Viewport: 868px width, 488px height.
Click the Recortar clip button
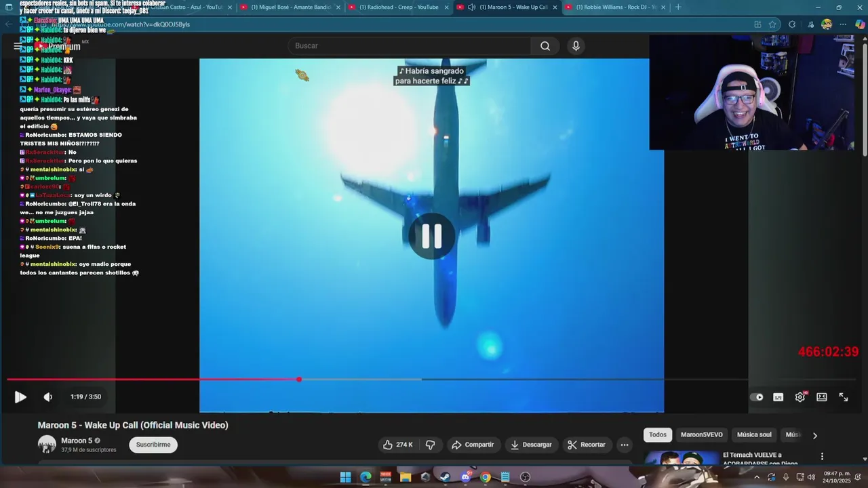coord(587,445)
